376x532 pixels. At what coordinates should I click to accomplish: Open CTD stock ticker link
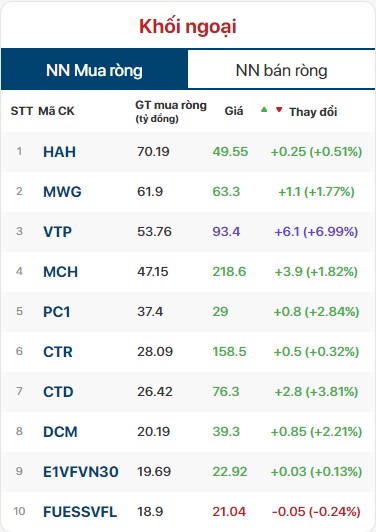58,392
